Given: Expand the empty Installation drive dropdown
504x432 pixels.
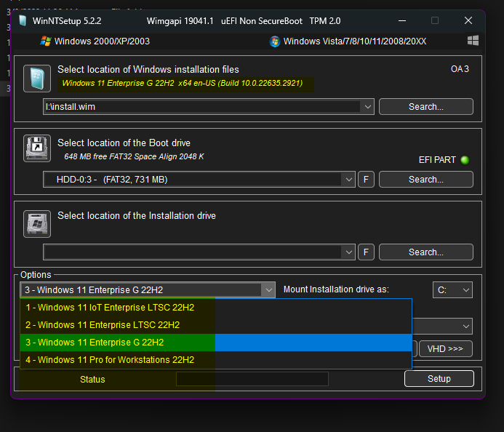Looking at the screenshot, I should [349, 252].
